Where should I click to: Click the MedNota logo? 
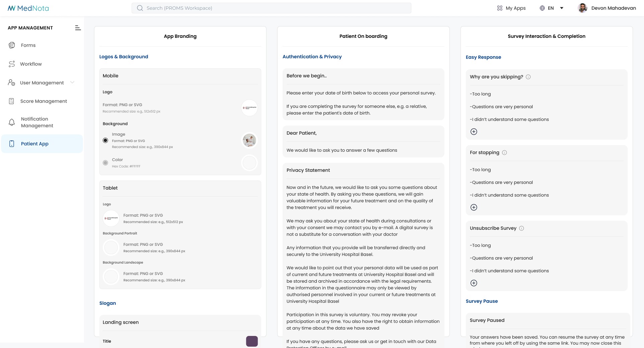pyautogui.click(x=28, y=8)
